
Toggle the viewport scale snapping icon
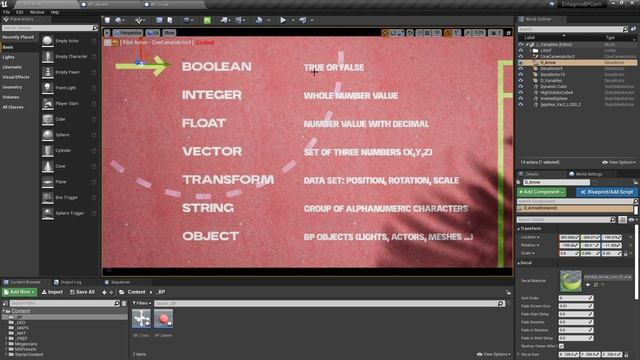pyautogui.click(x=468, y=33)
